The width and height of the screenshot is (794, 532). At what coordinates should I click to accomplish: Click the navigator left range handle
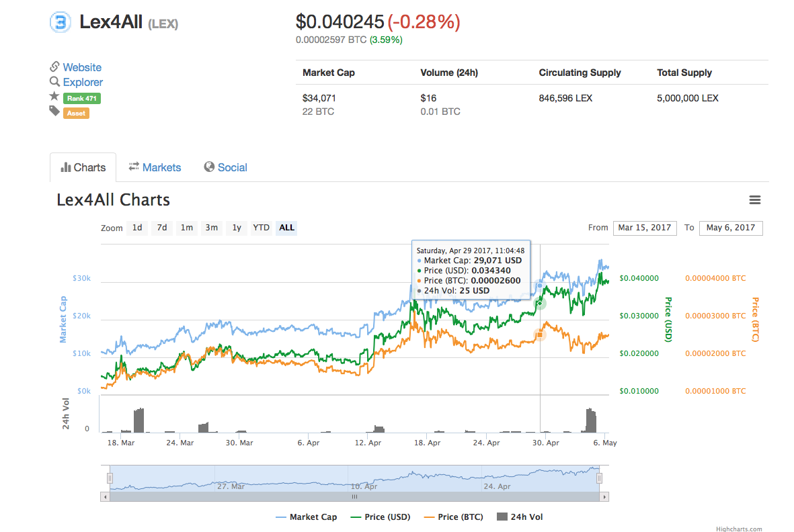point(110,478)
